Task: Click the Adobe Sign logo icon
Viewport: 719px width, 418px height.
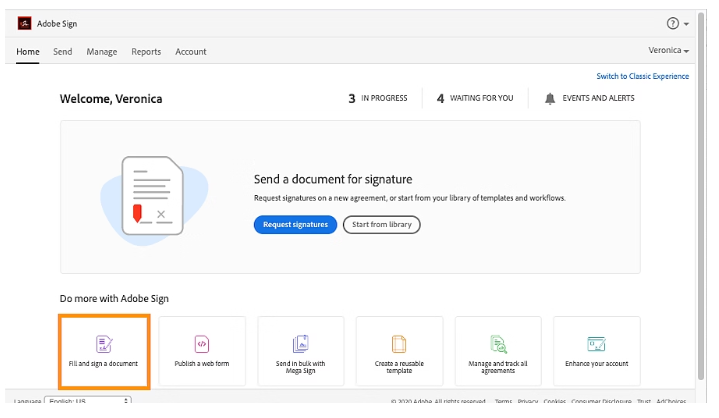Action: click(24, 23)
